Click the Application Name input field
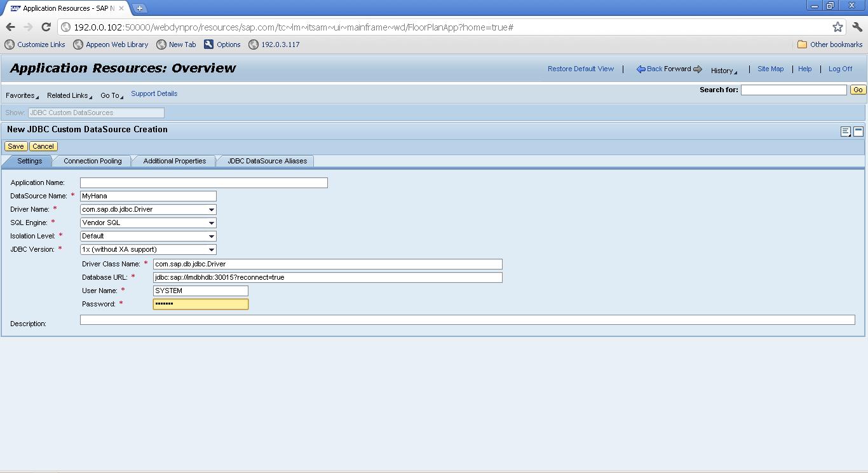The image size is (868, 473). click(x=204, y=182)
